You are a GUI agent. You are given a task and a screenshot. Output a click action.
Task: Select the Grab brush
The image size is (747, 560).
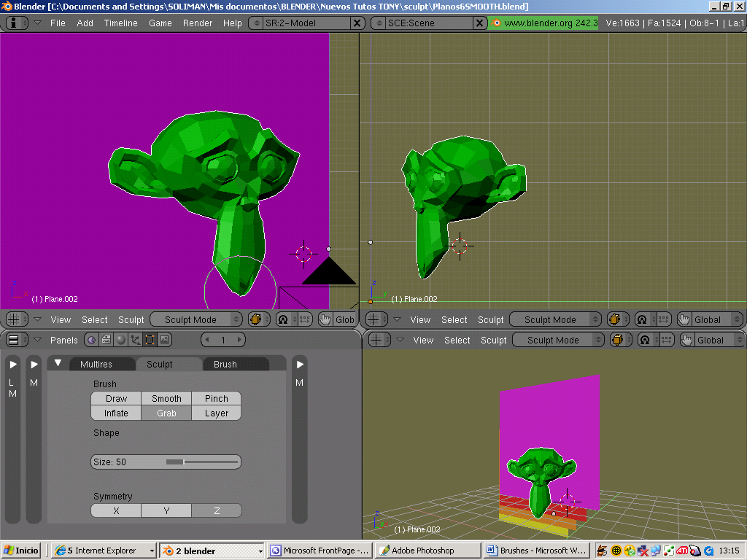pos(166,413)
